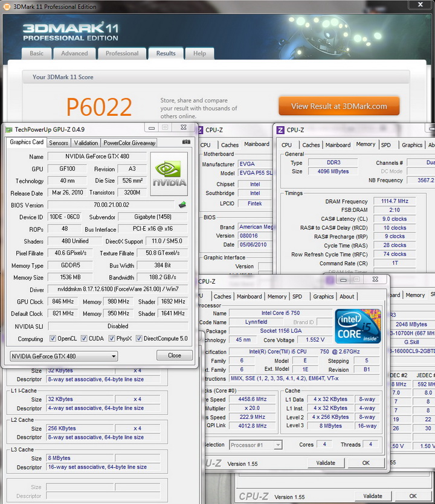Viewport: 435px width, 504px height.
Task: Open Memory tab in CPU-Z processor window
Action: click(277, 296)
